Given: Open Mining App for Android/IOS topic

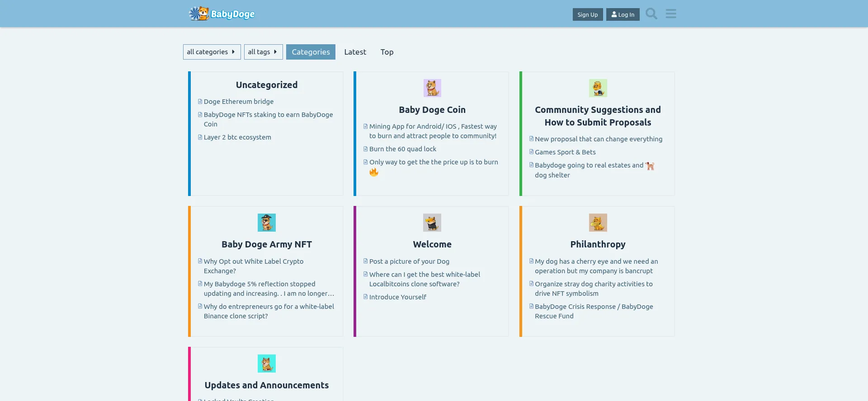Looking at the screenshot, I should coord(433,131).
